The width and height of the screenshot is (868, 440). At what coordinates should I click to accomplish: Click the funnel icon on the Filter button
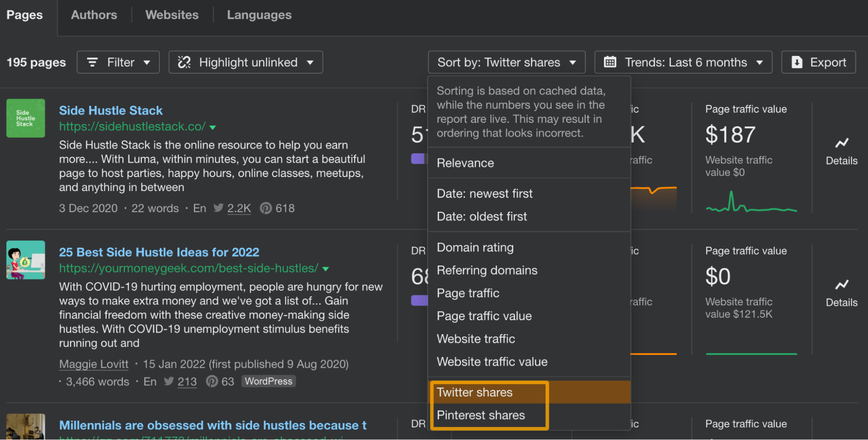pyautogui.click(x=92, y=62)
